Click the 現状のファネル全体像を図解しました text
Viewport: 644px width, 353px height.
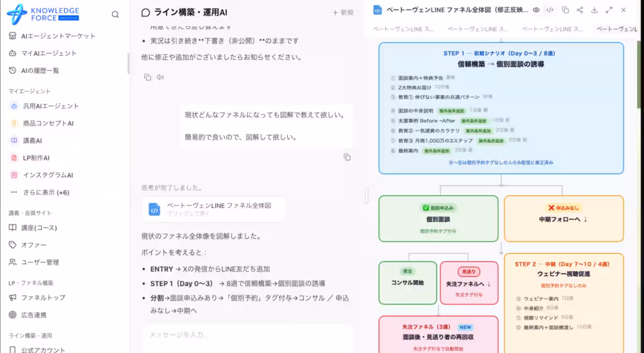pyautogui.click(x=201, y=236)
